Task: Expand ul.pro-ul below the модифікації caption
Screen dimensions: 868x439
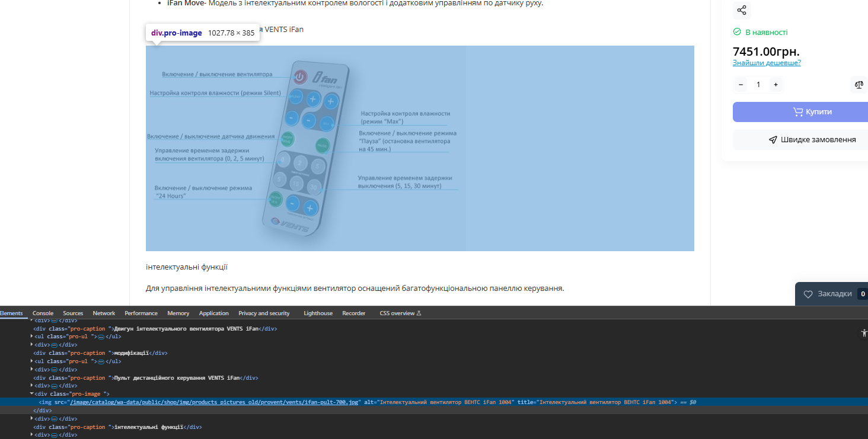Action: tap(31, 361)
